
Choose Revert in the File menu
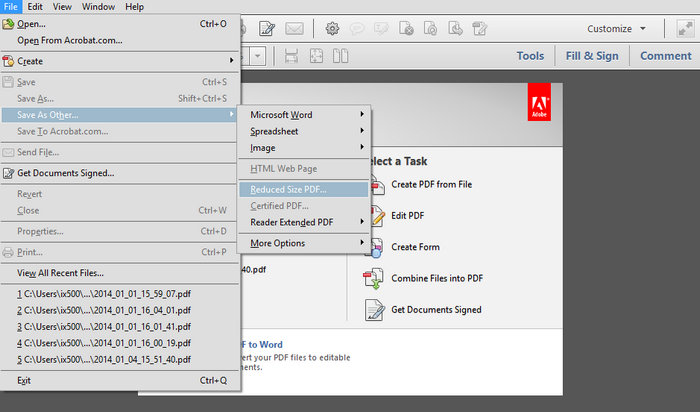120,194
